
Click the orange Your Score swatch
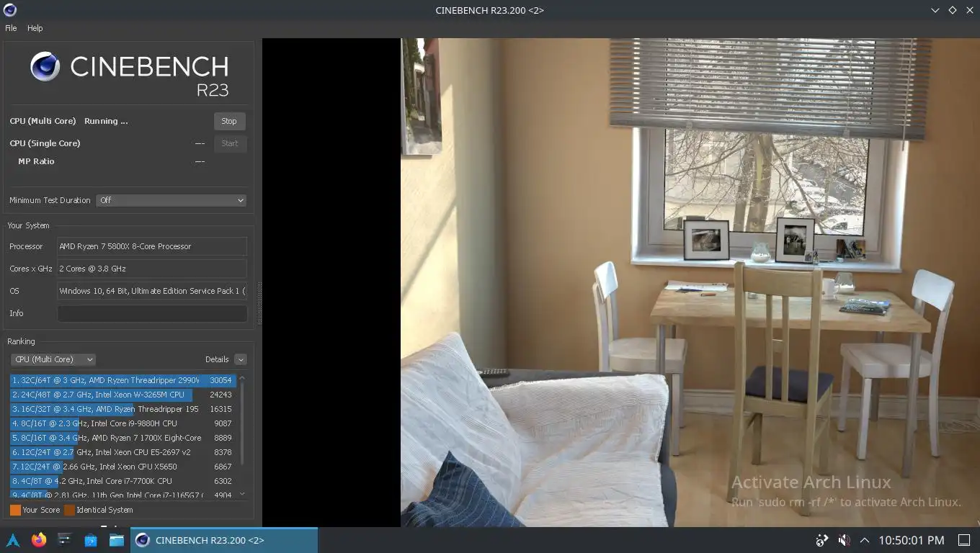pyautogui.click(x=15, y=510)
